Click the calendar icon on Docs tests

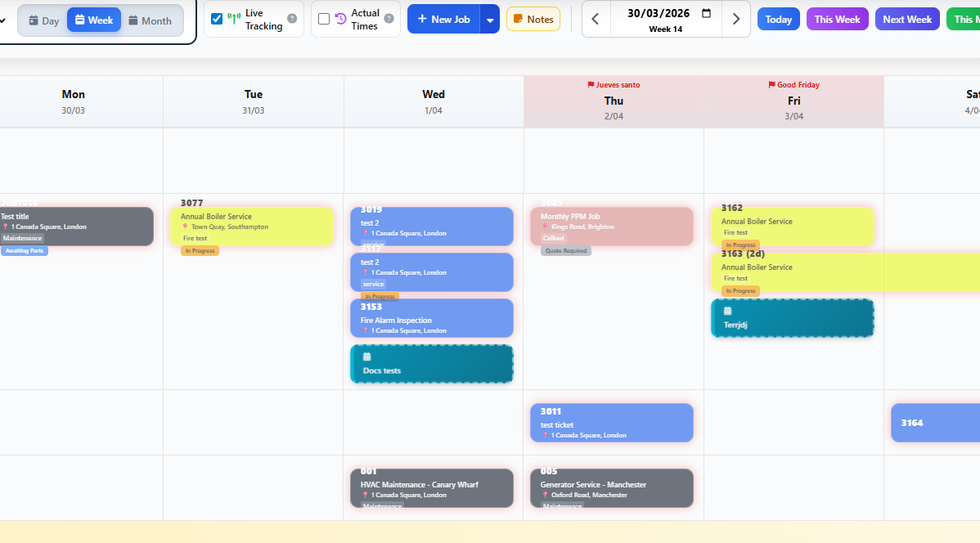coord(366,357)
